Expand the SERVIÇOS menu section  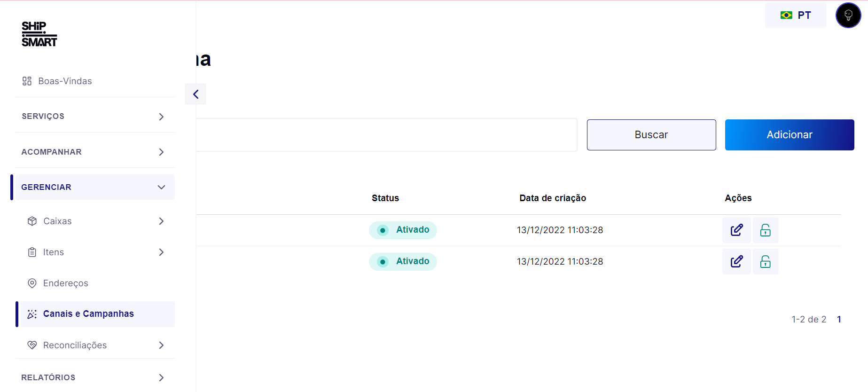95,116
